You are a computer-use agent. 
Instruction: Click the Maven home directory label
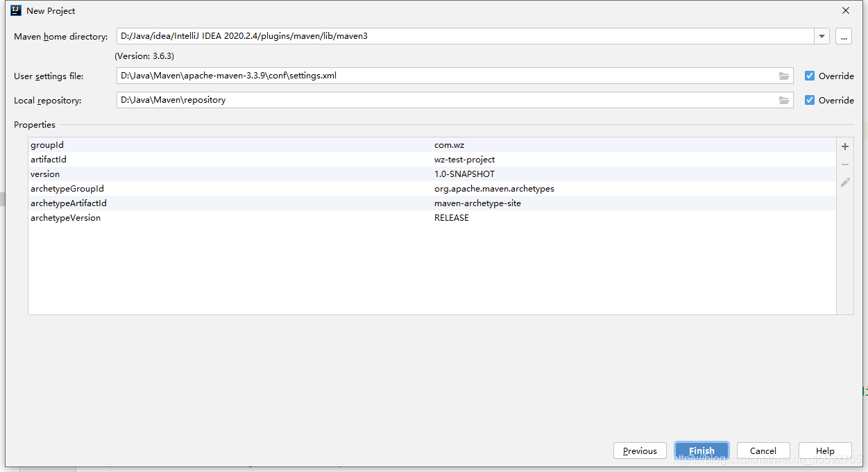(x=61, y=37)
